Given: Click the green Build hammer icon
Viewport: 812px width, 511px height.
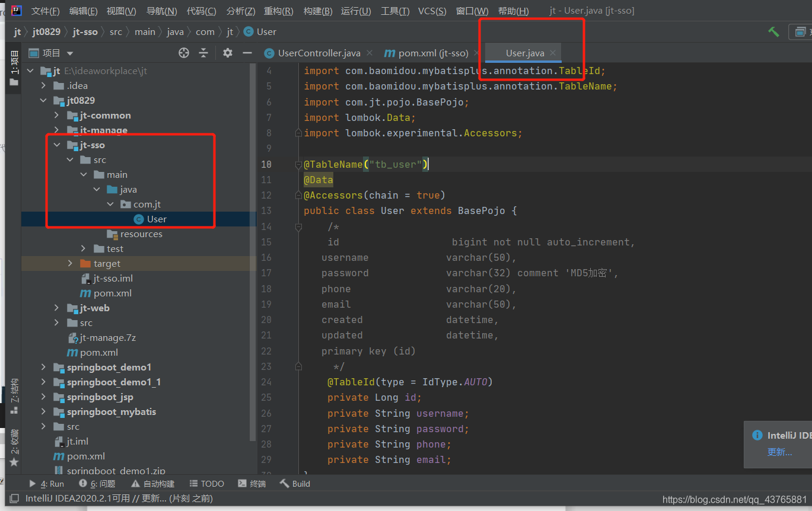Looking at the screenshot, I should click(773, 31).
